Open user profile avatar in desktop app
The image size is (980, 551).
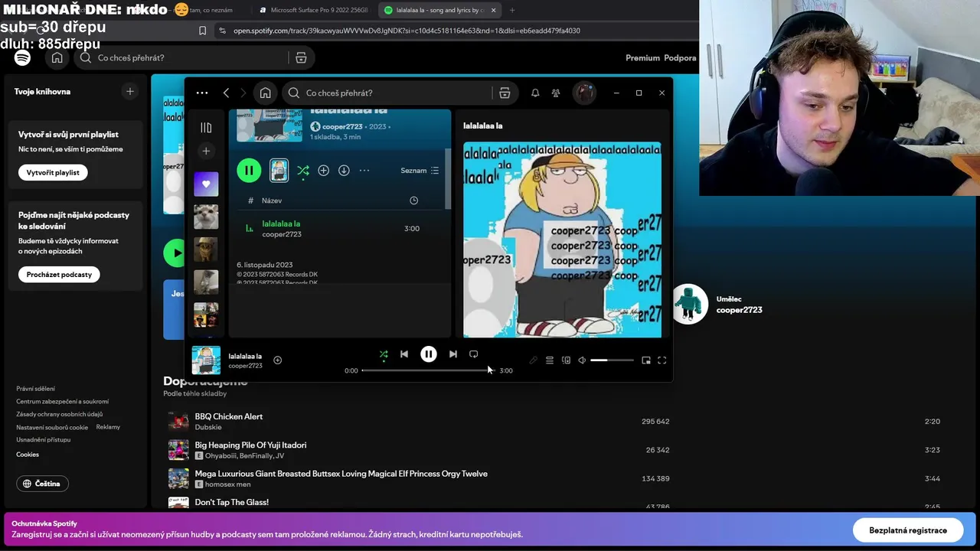point(585,93)
